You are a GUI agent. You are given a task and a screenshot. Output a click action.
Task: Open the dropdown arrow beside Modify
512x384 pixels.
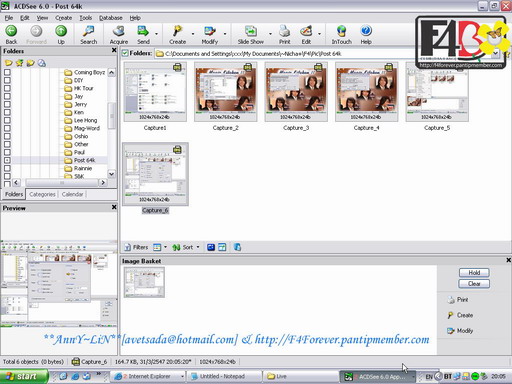pyautogui.click(x=225, y=34)
